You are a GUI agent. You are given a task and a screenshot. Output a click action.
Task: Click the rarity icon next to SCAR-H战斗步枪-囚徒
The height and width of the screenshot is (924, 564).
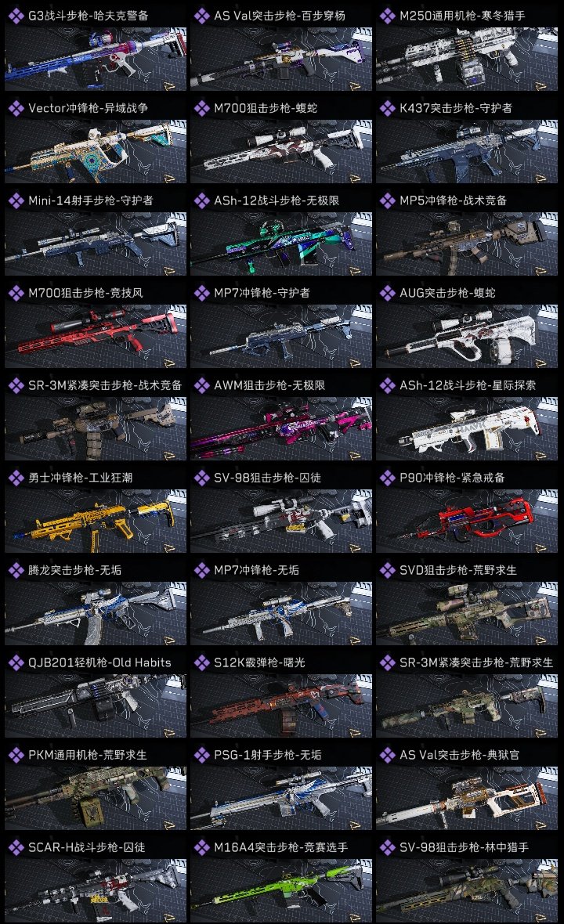tap(16, 847)
